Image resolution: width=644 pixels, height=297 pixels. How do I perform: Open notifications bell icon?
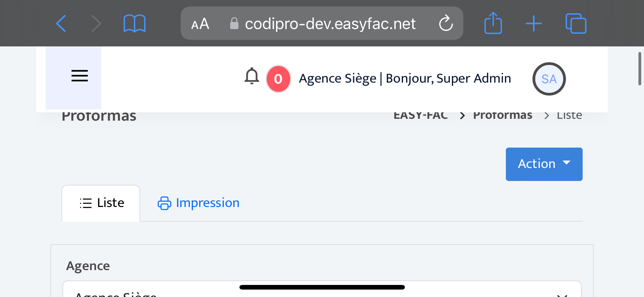[x=252, y=76]
